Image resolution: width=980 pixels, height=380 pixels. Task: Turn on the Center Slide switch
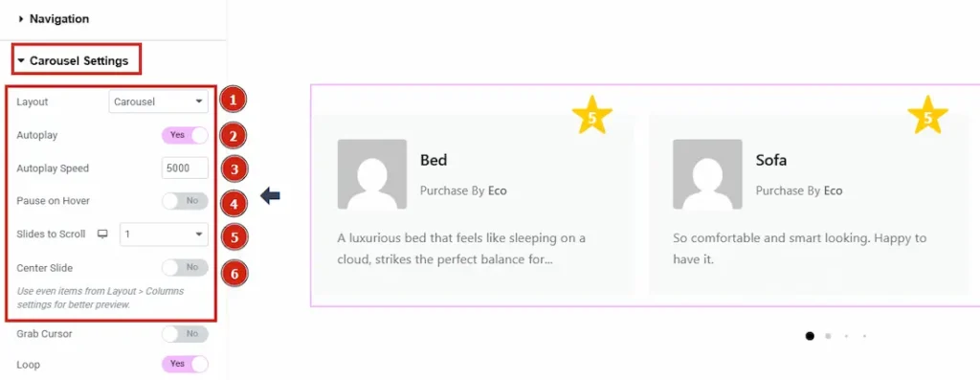185,268
